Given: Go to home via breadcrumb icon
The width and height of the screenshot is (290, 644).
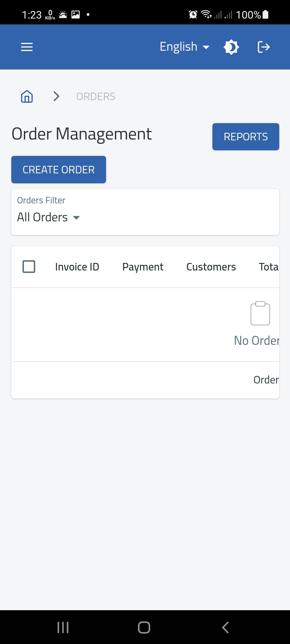Looking at the screenshot, I should (27, 96).
